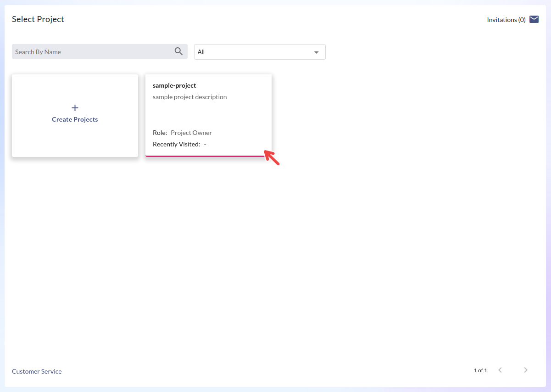The height and width of the screenshot is (392, 551).
Task: Open the Invitations envelope icon
Action: [x=534, y=19]
